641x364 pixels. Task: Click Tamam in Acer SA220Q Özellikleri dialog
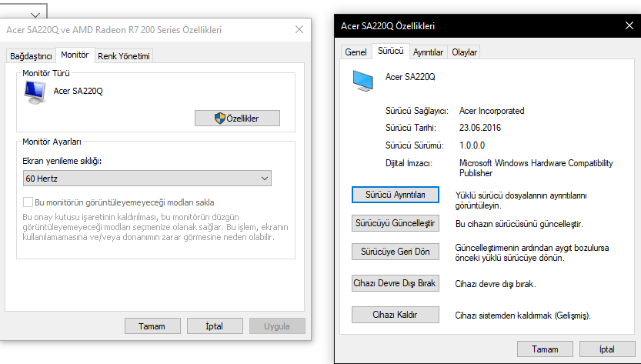[x=545, y=349]
